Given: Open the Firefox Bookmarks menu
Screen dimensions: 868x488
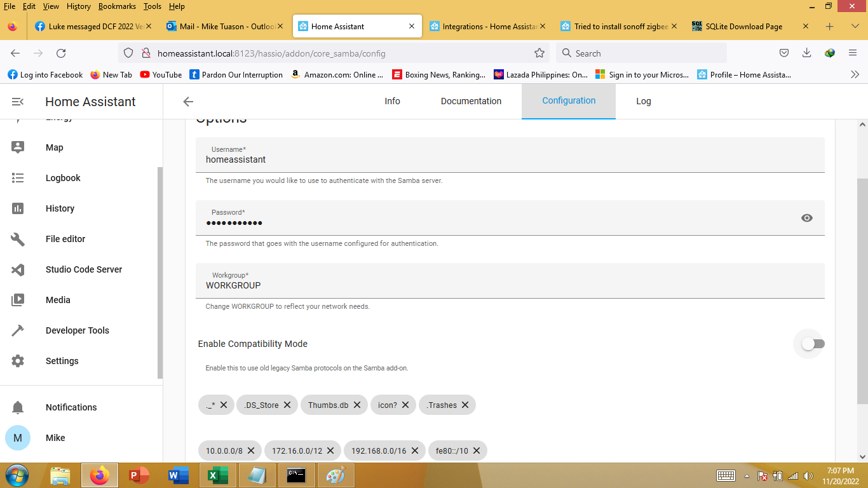Looking at the screenshot, I should [x=118, y=6].
